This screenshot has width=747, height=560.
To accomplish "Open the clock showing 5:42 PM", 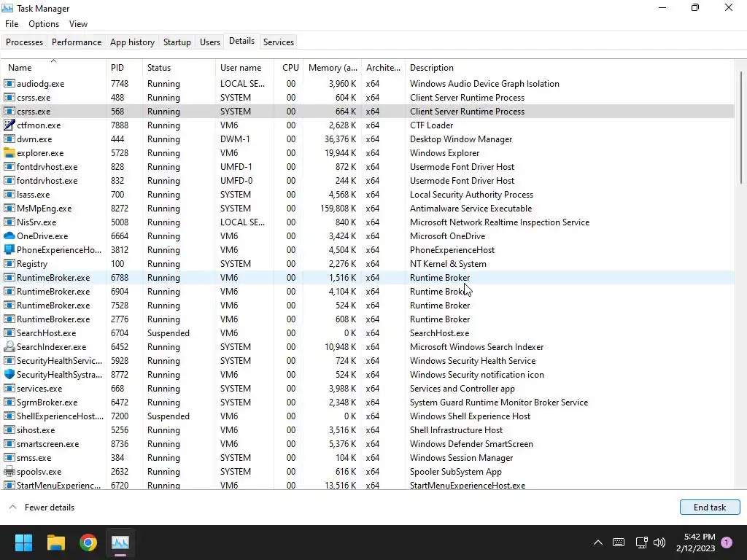I will (x=695, y=542).
